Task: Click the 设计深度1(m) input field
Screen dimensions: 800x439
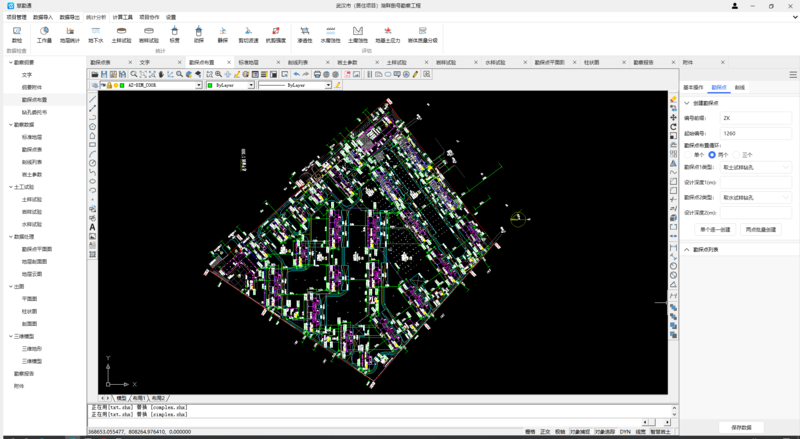Action: [756, 182]
